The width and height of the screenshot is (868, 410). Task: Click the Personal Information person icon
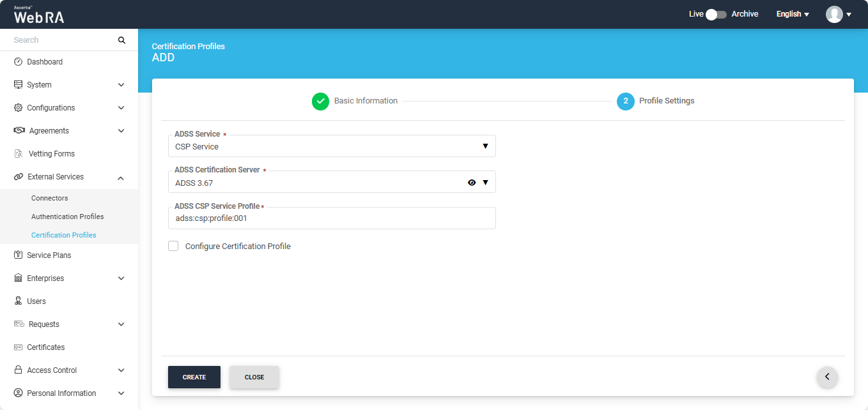point(18,393)
